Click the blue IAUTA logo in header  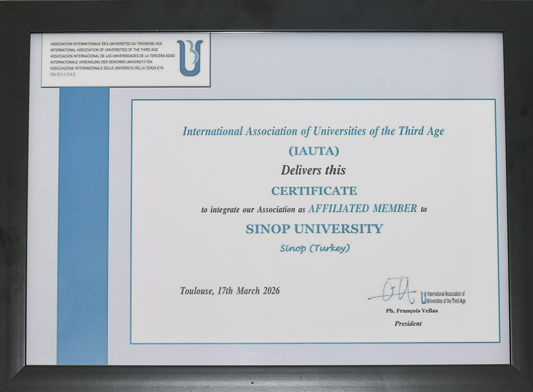click(190, 58)
